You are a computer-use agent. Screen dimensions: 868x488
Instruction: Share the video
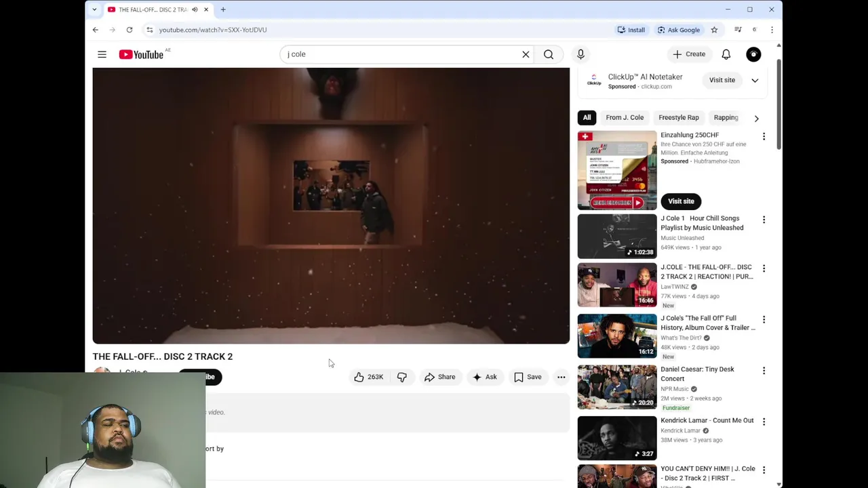coord(439,377)
